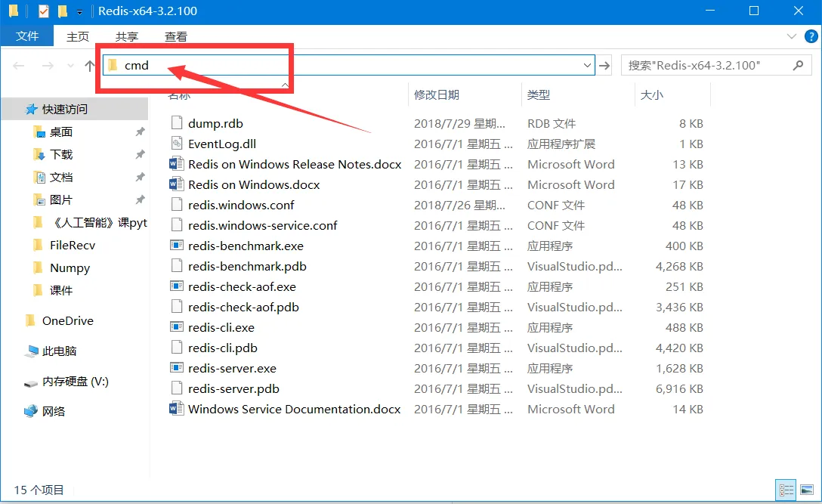822x504 pixels.
Task: Open the 文件 menu tab
Action: (27, 36)
